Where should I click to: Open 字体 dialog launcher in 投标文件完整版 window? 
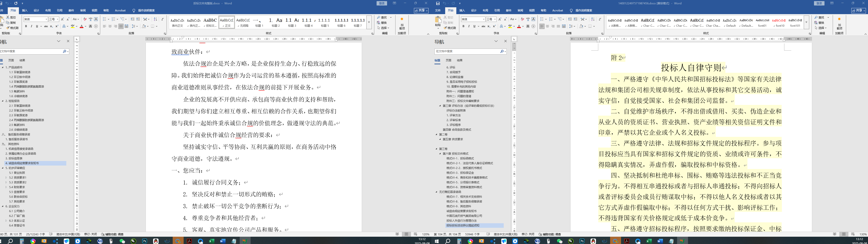(x=98, y=34)
